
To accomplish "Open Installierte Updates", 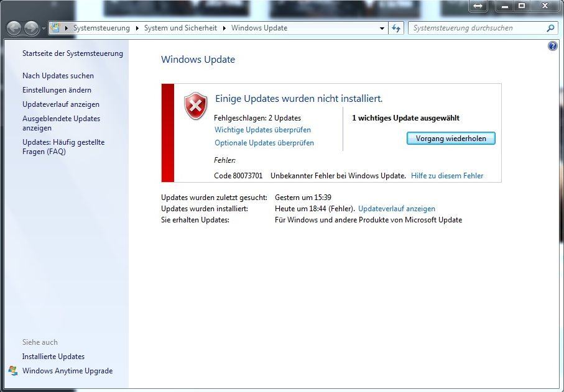I will [53, 357].
